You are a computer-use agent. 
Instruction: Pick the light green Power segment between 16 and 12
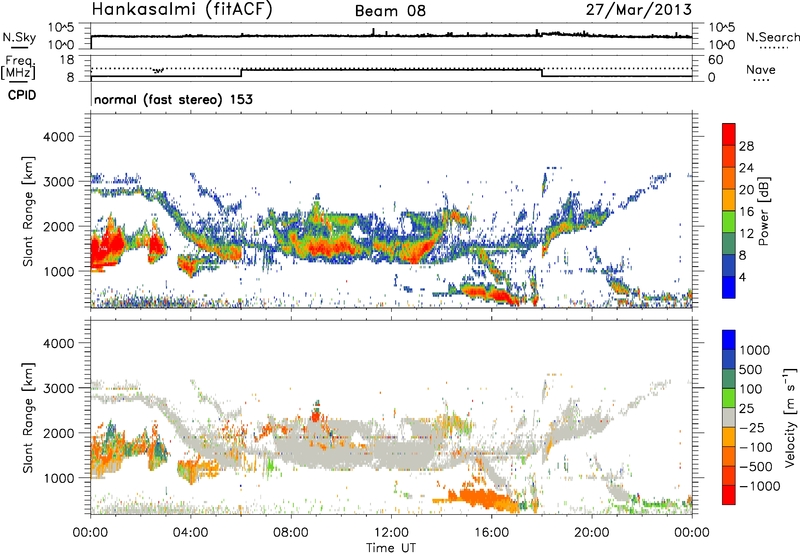[x=729, y=222]
